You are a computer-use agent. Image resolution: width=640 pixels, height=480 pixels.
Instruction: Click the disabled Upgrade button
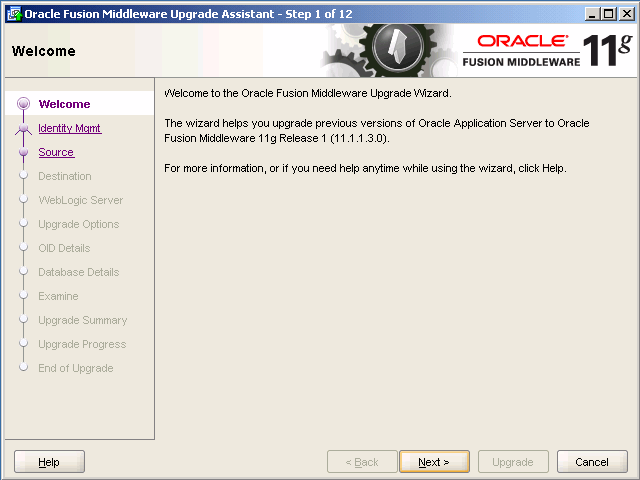(x=513, y=462)
